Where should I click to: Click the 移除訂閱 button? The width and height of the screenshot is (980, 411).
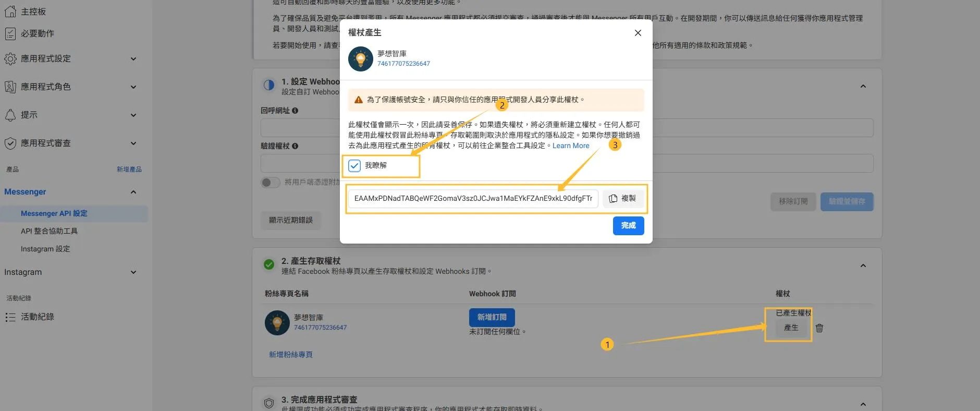pos(793,202)
